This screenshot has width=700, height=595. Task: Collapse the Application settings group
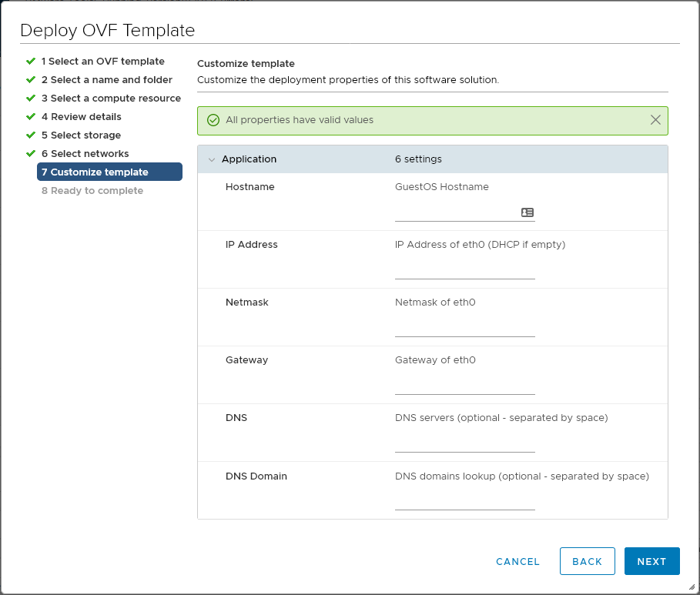(212, 159)
